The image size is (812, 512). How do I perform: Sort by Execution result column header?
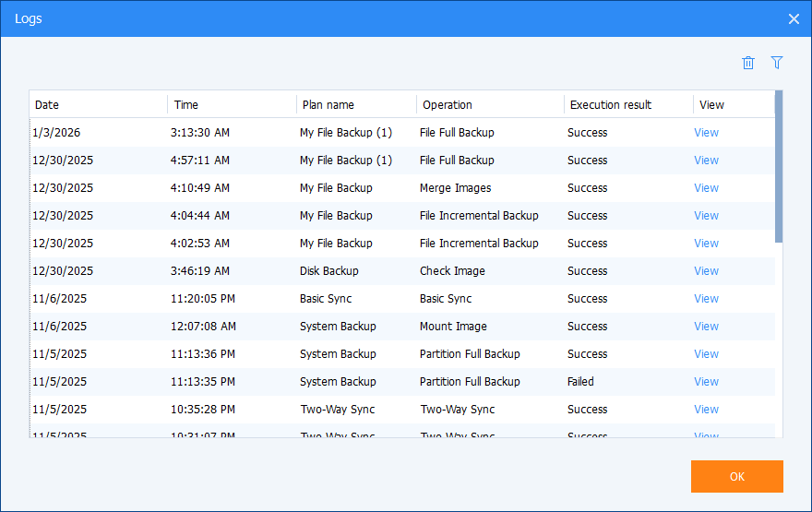pyautogui.click(x=628, y=105)
